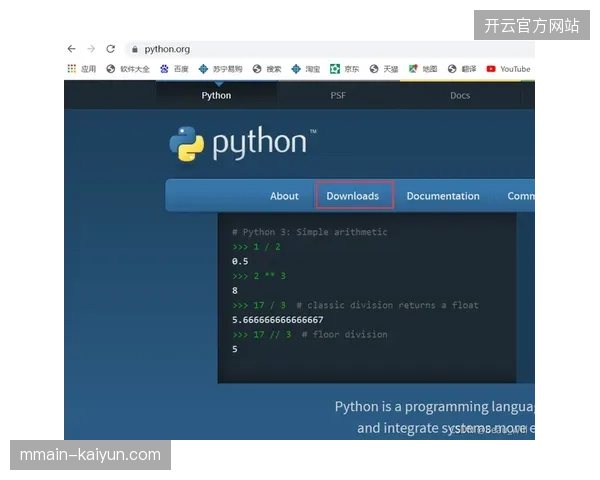Open the 搜索 bookmark

pyautogui.click(x=267, y=69)
